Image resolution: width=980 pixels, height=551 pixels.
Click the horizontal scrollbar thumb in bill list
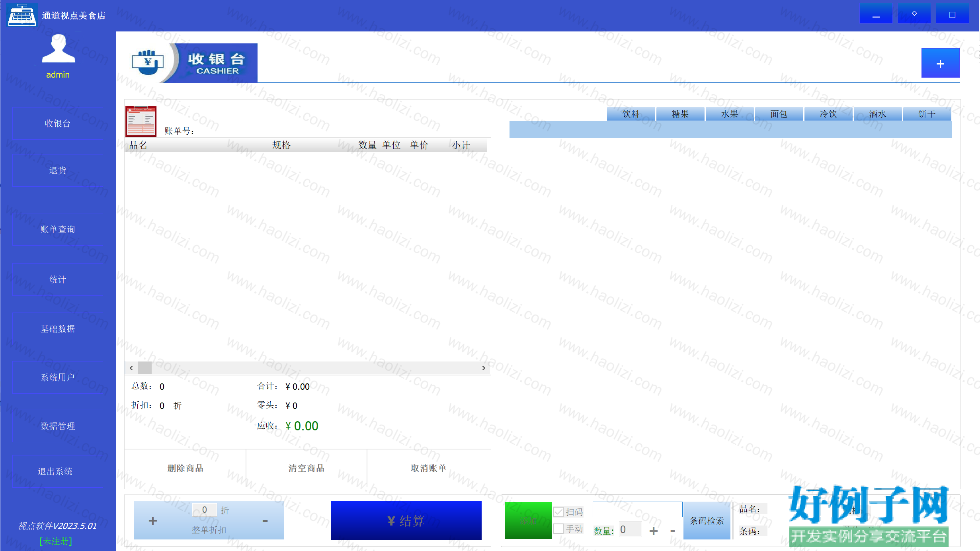[x=144, y=368]
